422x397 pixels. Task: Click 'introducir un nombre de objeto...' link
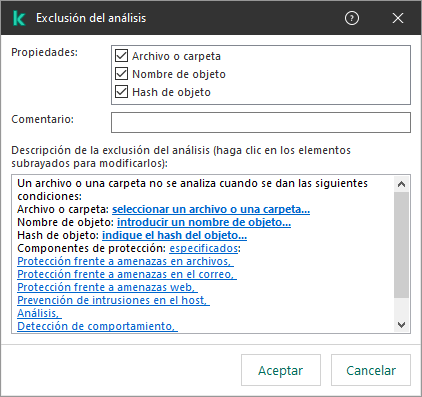click(204, 222)
